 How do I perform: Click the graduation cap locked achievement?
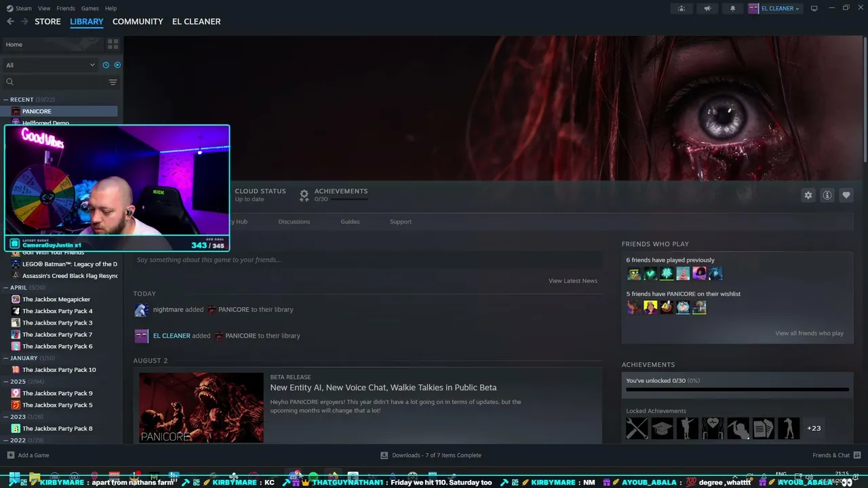pyautogui.click(x=662, y=428)
